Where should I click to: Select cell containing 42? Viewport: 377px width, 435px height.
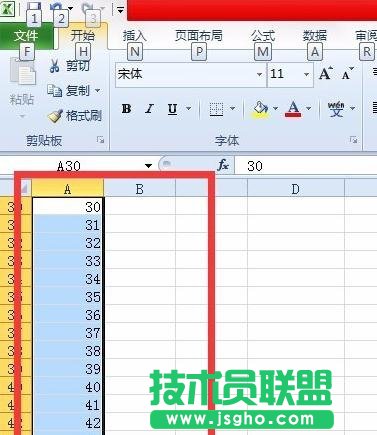point(68,423)
